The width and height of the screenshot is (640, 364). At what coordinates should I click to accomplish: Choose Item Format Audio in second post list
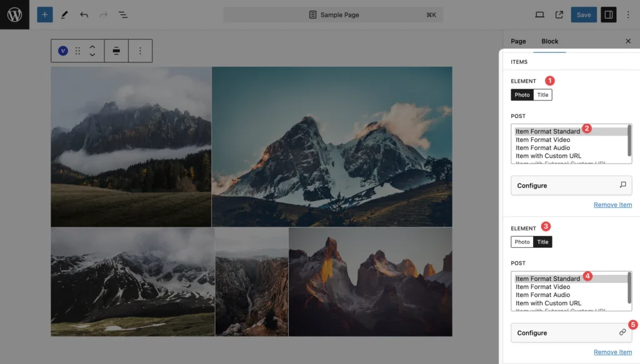point(571,295)
